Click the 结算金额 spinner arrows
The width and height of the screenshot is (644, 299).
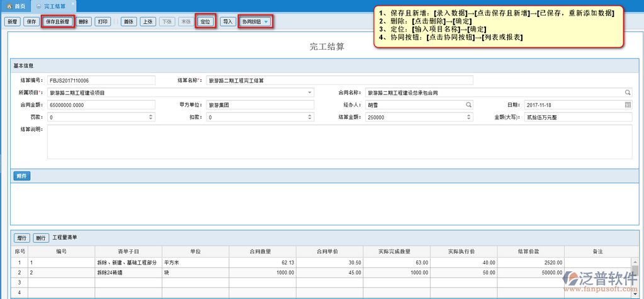pos(468,117)
